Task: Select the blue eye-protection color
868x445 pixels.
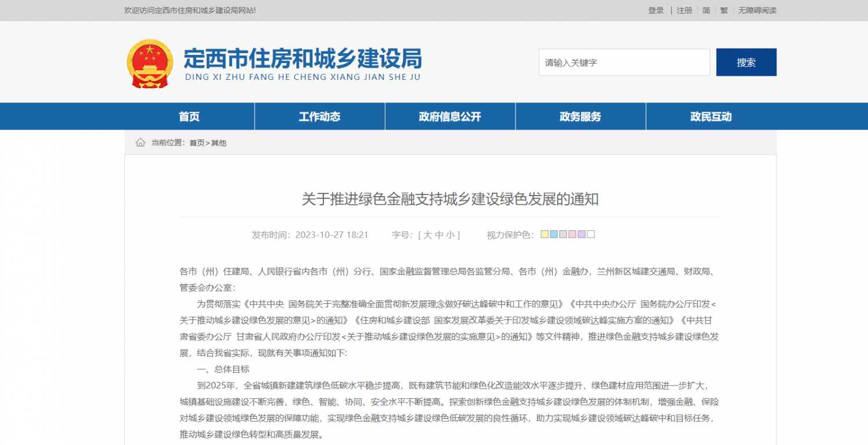Action: 554,234
